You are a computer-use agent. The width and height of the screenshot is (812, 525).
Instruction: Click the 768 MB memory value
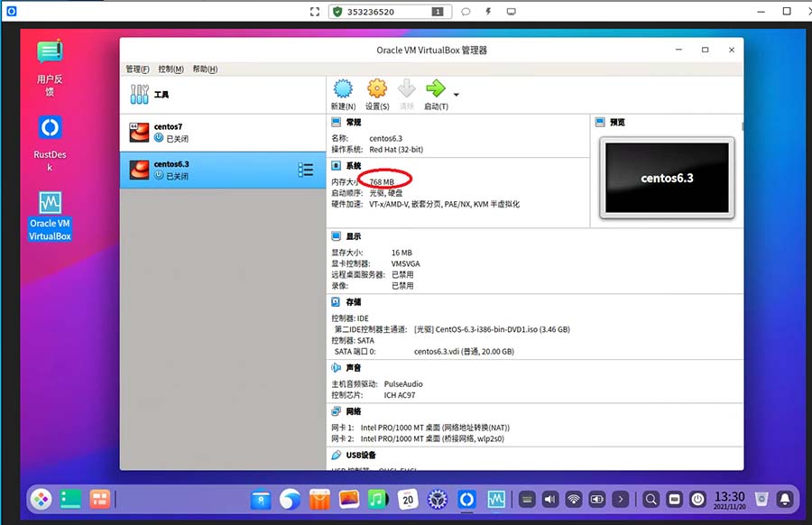(382, 181)
